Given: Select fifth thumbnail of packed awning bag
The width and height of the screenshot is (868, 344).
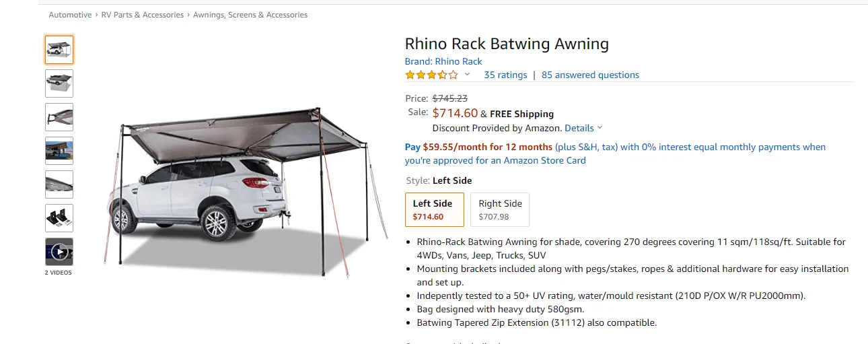Looking at the screenshot, I should click(x=59, y=184).
